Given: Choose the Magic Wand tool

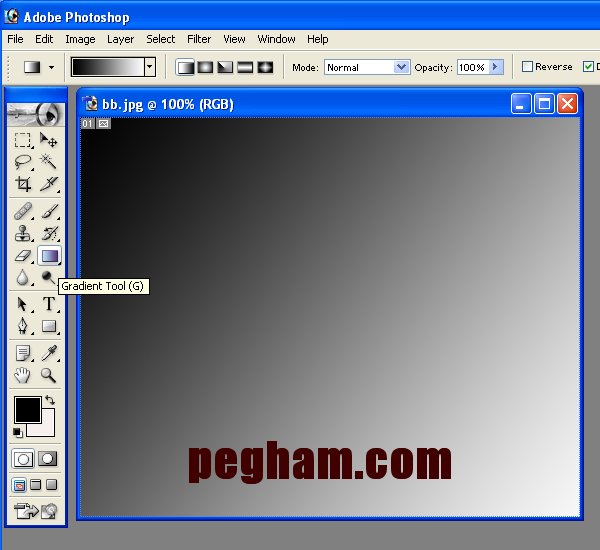Looking at the screenshot, I should pyautogui.click(x=48, y=162).
